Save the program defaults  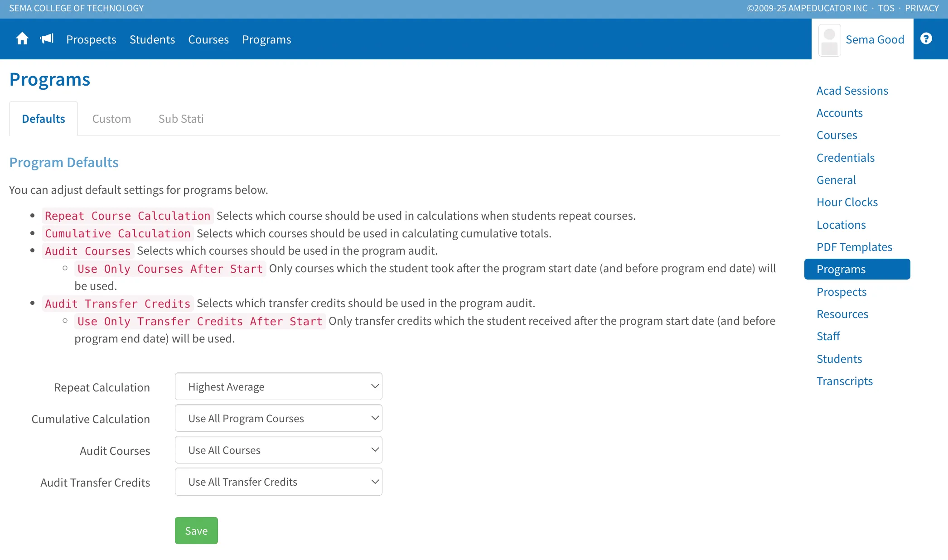pos(196,531)
